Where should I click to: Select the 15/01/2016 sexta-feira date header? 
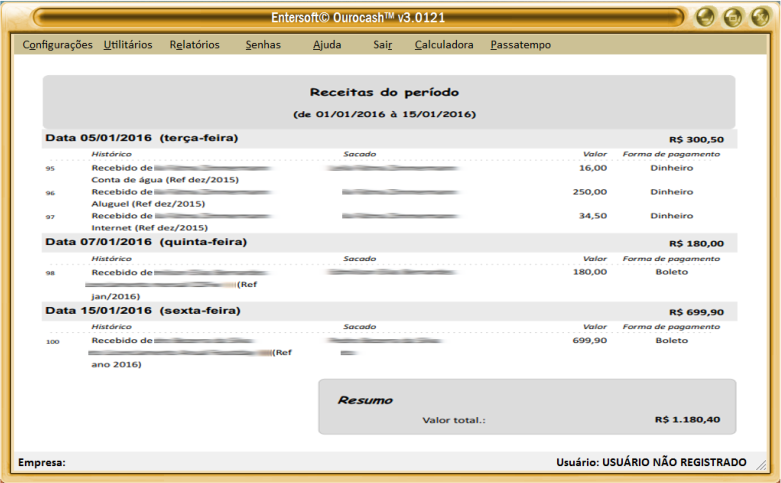pos(143,311)
